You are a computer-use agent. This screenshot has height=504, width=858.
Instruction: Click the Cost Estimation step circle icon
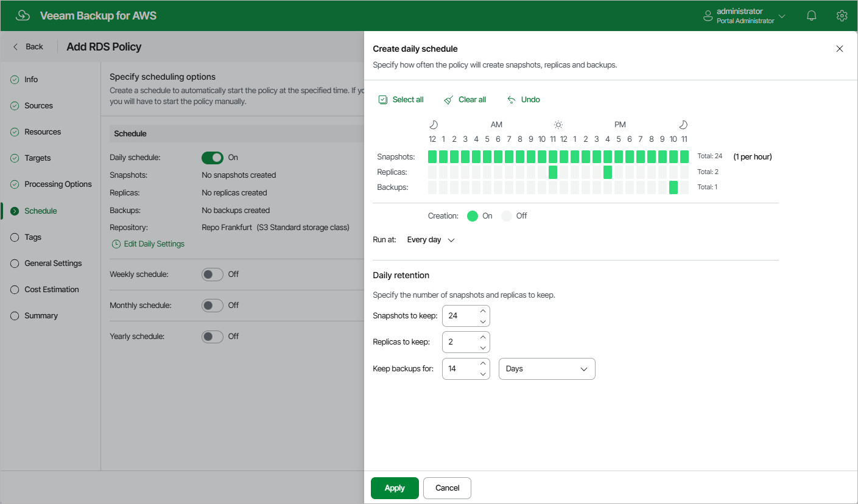tap(15, 290)
